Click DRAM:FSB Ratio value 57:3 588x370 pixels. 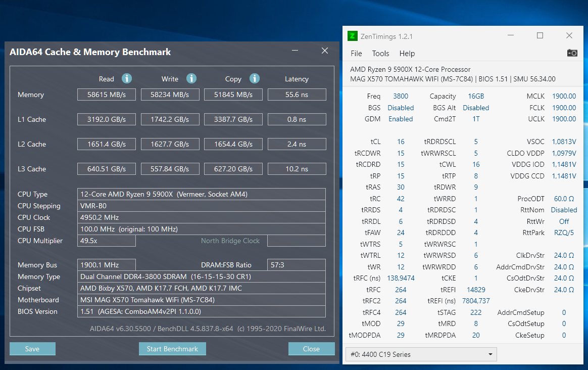(x=296, y=265)
